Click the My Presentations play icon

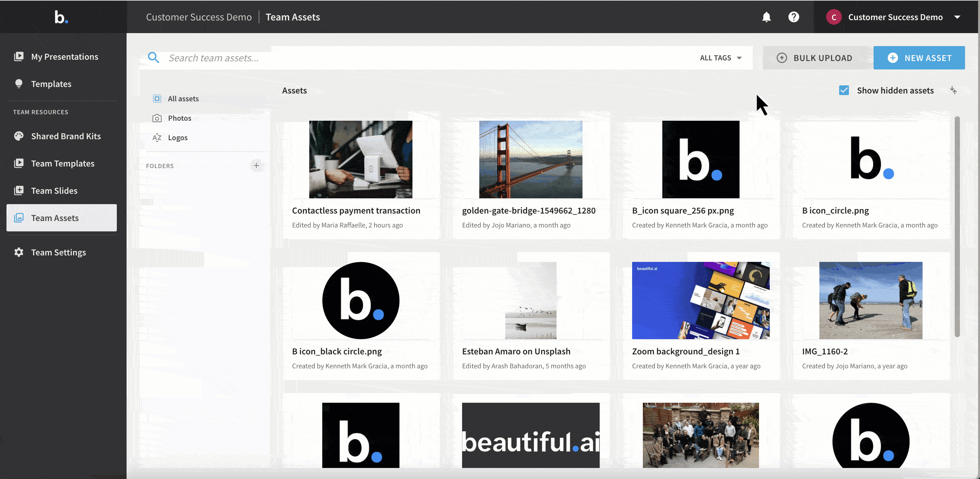point(18,56)
